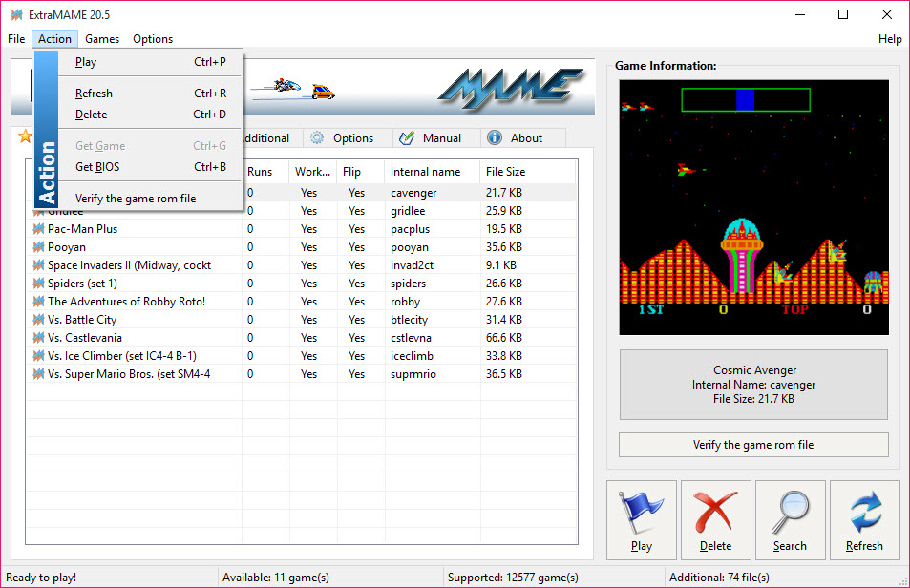Click 'Supported: 12577 game(s)' in status bar

pos(513,577)
